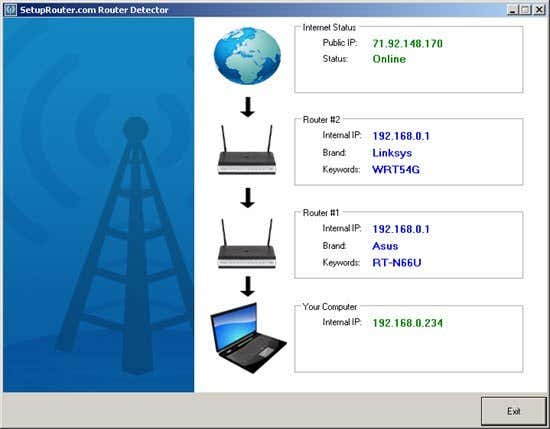Click the Online status text

[389, 59]
